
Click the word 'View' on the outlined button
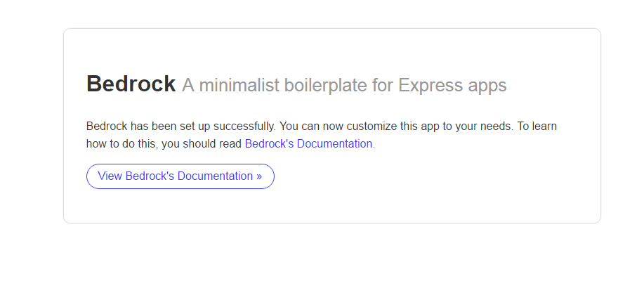pyautogui.click(x=110, y=176)
